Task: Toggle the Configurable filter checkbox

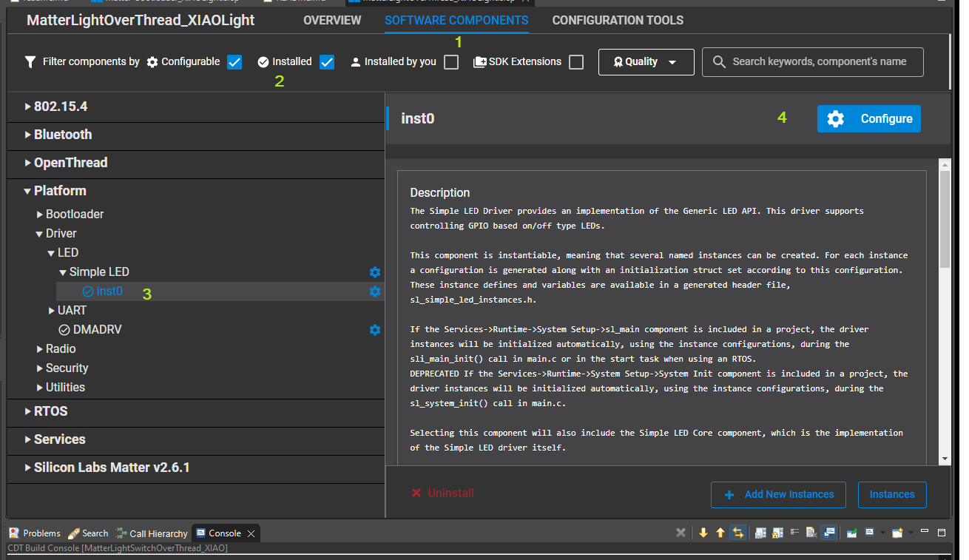Action: (234, 62)
